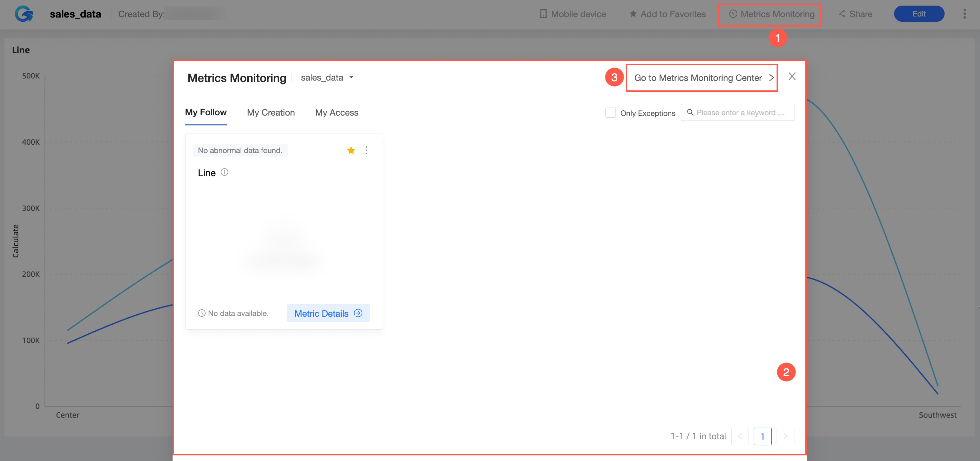The height and width of the screenshot is (461, 980).
Task: Open dashboard more options kebab menu
Action: tap(964, 14)
